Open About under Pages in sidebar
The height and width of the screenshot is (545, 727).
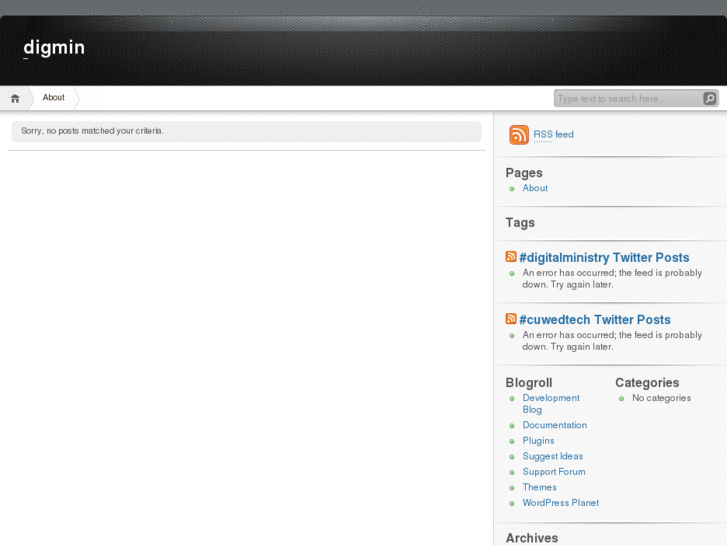[535, 188]
